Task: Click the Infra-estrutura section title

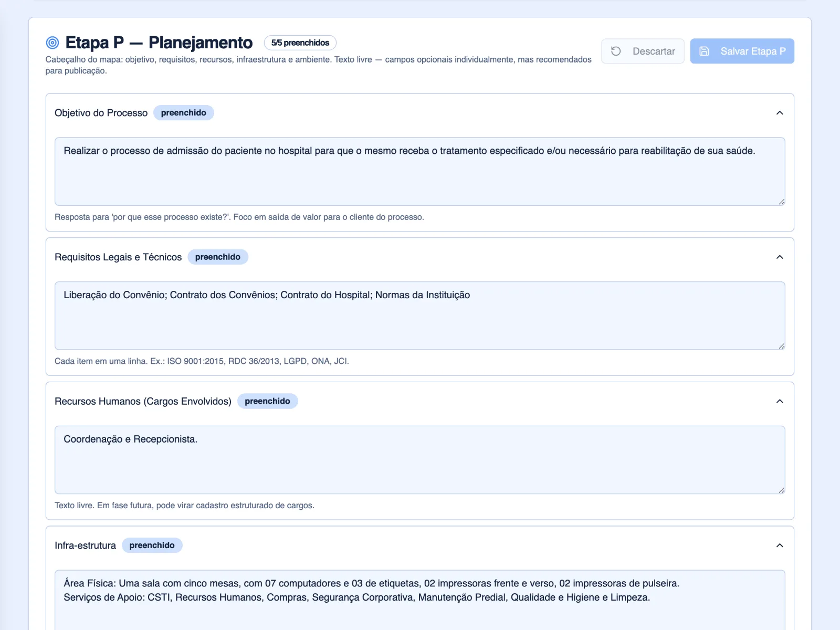Action: pos(85,545)
